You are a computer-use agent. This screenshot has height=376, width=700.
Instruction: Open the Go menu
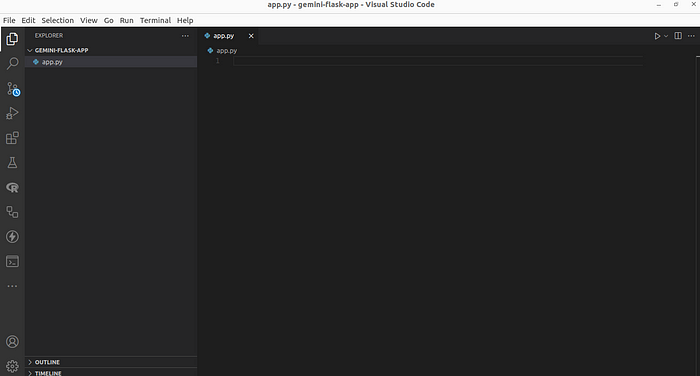click(x=108, y=20)
